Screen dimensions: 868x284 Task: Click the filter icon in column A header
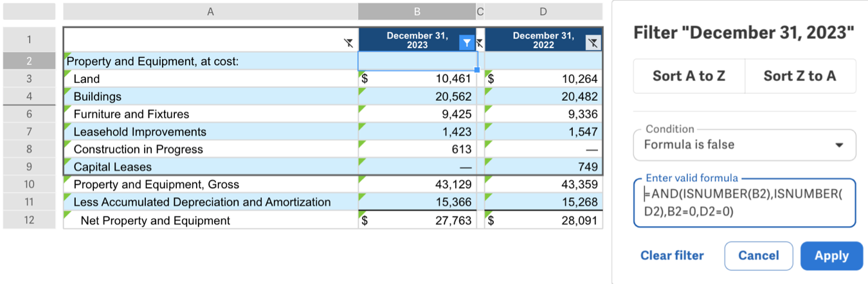(348, 43)
